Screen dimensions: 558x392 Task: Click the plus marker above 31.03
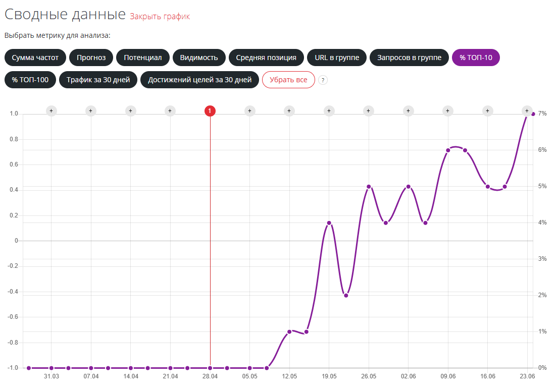pos(51,111)
